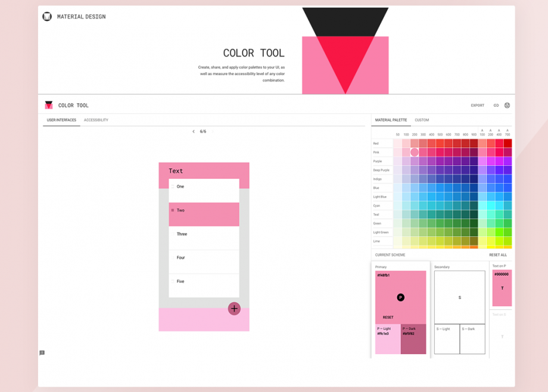Click the Material Design logo icon
Viewport: 548px width, 392px height.
coord(47,17)
